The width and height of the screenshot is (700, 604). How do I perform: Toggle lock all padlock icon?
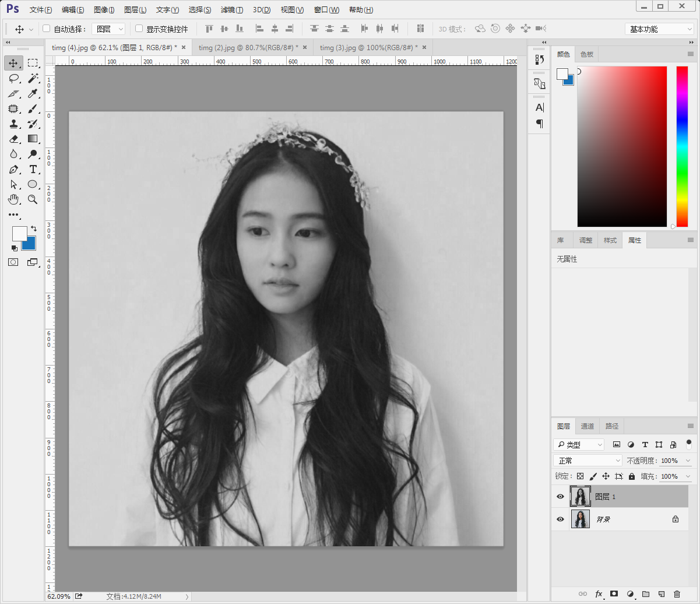coord(632,476)
